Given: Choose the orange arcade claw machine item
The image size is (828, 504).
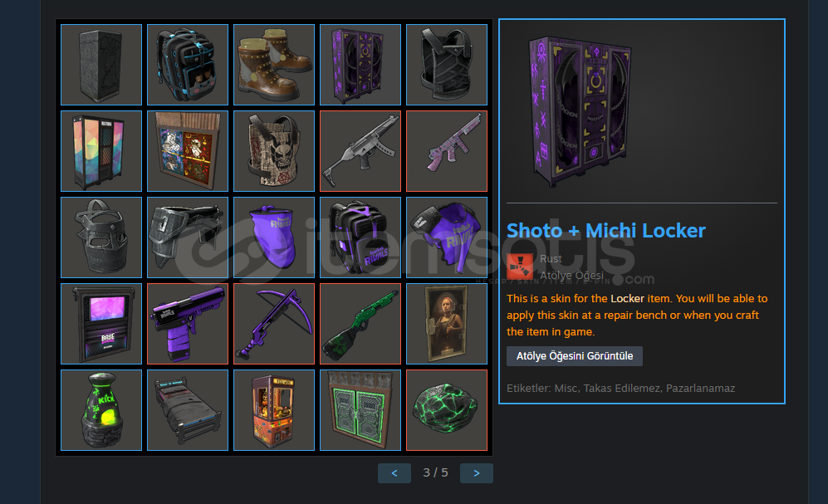Looking at the screenshot, I should 274,410.
